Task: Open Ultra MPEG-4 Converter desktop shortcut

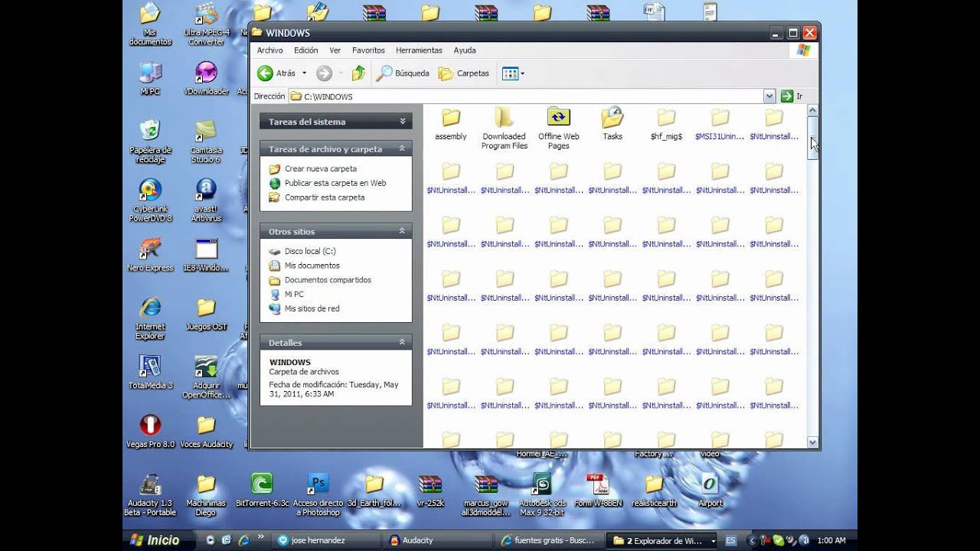Action: (x=206, y=24)
